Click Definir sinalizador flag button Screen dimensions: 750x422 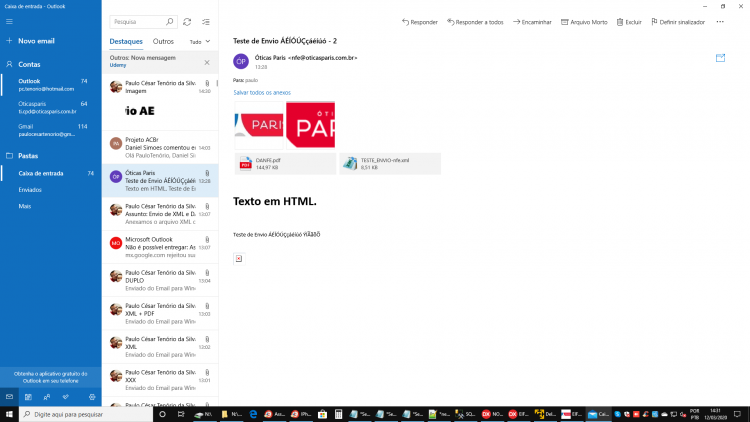point(678,22)
